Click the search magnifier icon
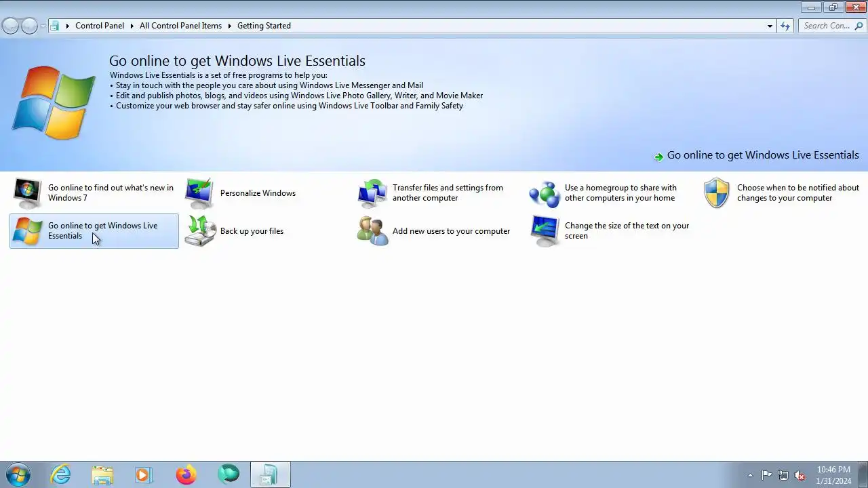The image size is (868, 488). point(859,26)
